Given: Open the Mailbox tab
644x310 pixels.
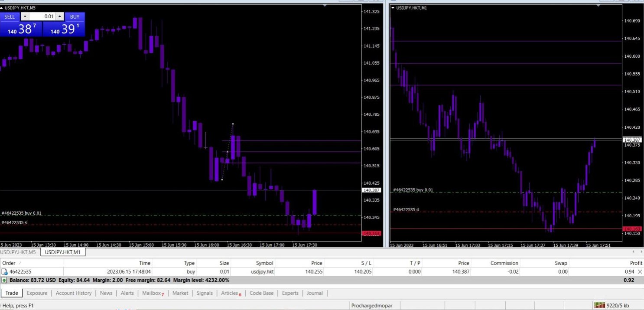Looking at the screenshot, I should (x=153, y=293).
